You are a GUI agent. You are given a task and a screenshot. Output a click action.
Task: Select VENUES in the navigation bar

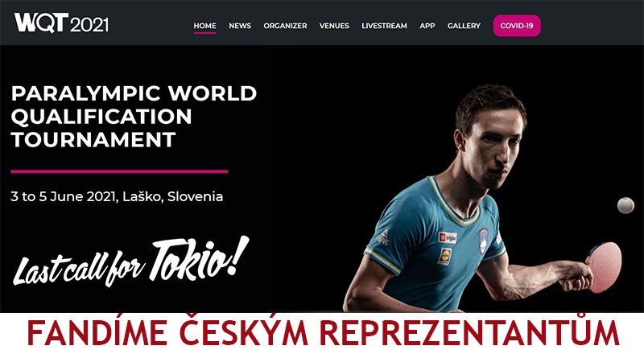click(334, 26)
